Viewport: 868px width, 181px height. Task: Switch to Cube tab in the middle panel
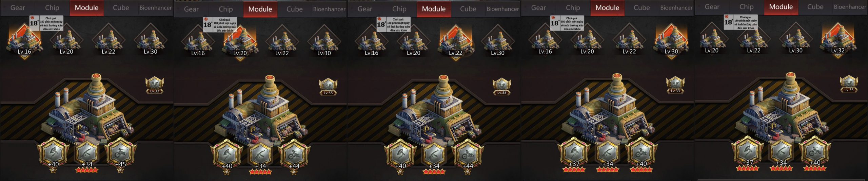(468, 9)
